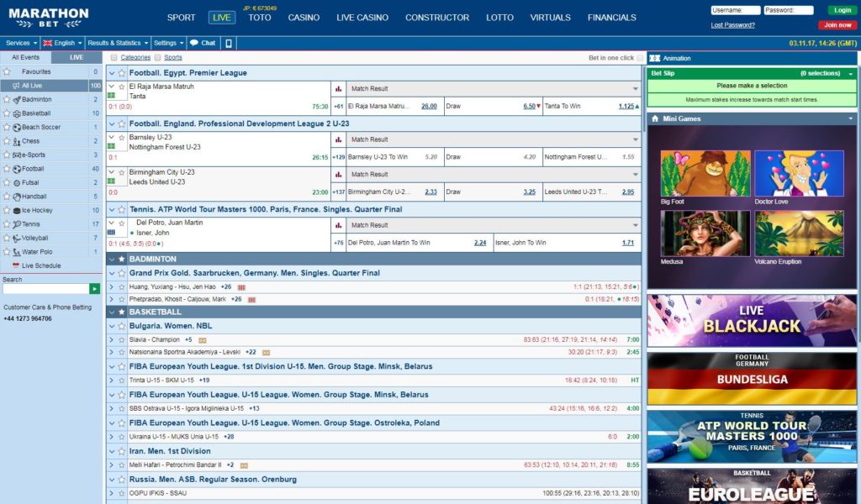This screenshot has width=861, height=504.
Task: Click the Water Polo icon in sidebar
Action: point(17,252)
